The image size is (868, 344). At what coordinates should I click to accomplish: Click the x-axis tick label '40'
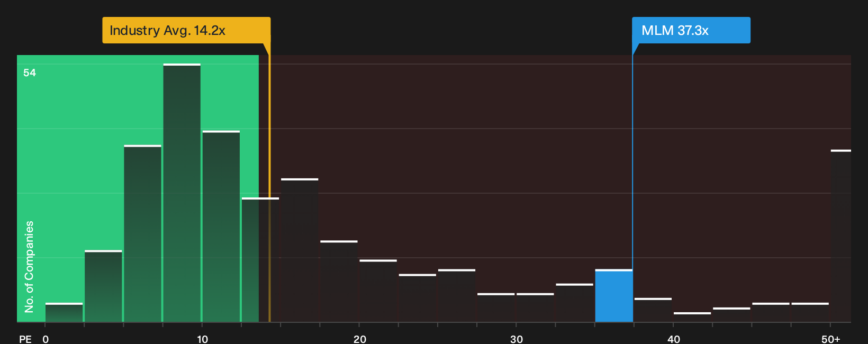pyautogui.click(x=674, y=339)
